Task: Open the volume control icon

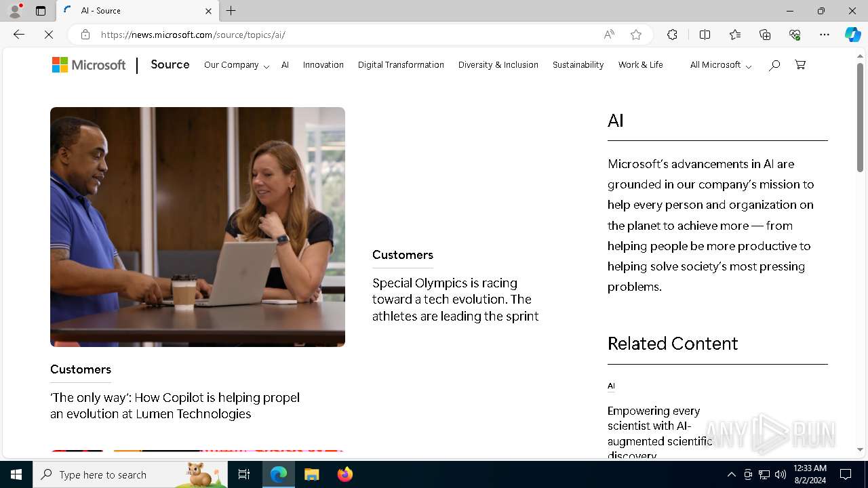Action: pyautogui.click(x=781, y=474)
